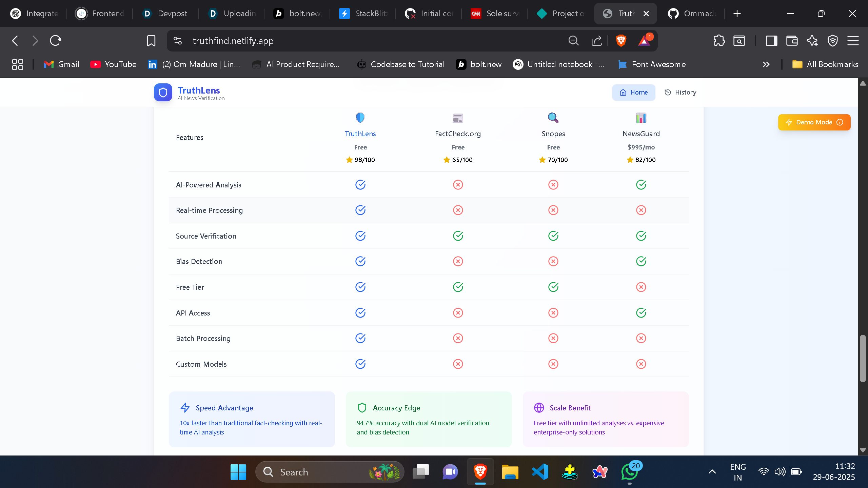Open the Extensions icon in the toolbar

click(719, 41)
